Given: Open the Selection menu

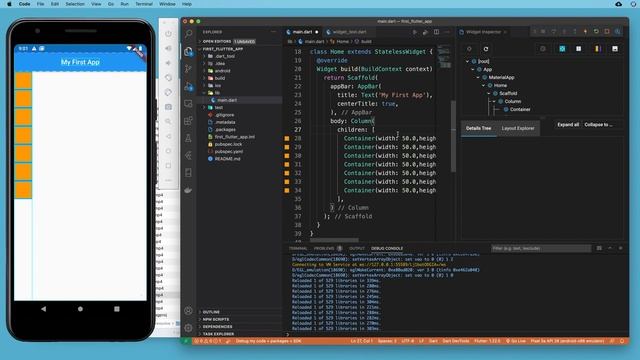Looking at the screenshot, I should click(x=75, y=4).
